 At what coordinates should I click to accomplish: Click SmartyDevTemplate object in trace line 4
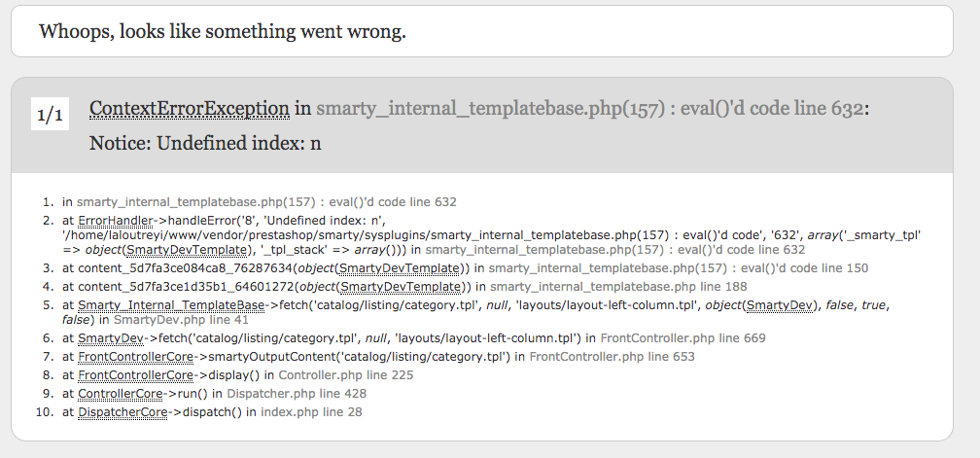402,286
